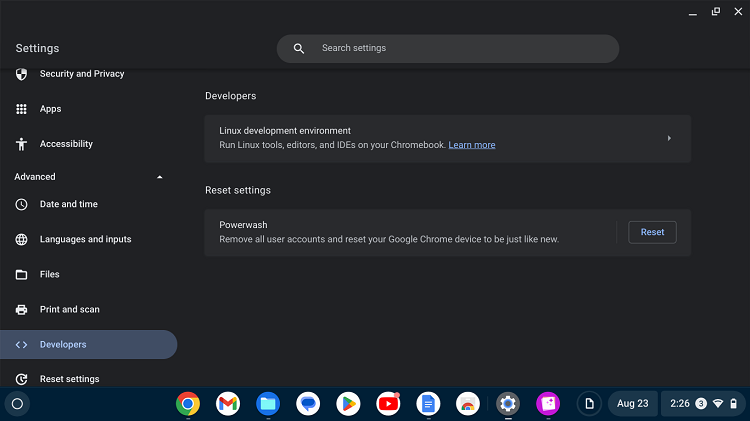Launch YouTube from the shelf
Screen dimensions: 750x421
point(388,404)
